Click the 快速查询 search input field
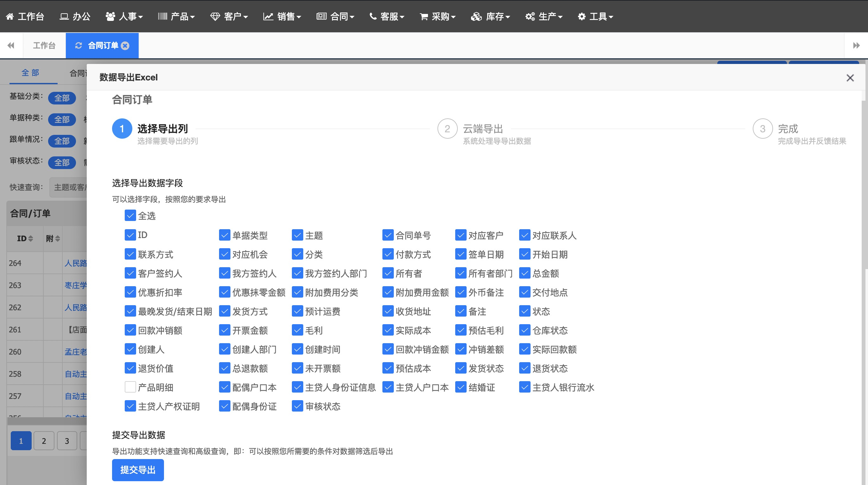 [x=69, y=187]
